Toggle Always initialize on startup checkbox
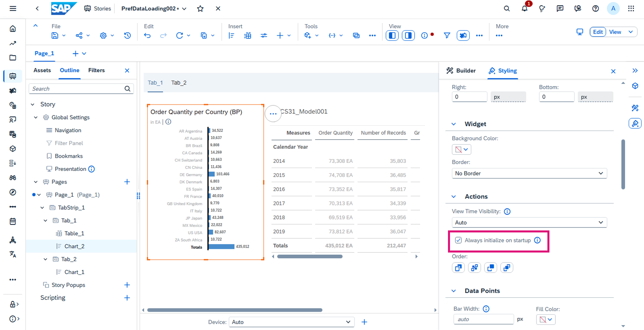Viewport: 644px width, 330px height. pyautogui.click(x=458, y=240)
